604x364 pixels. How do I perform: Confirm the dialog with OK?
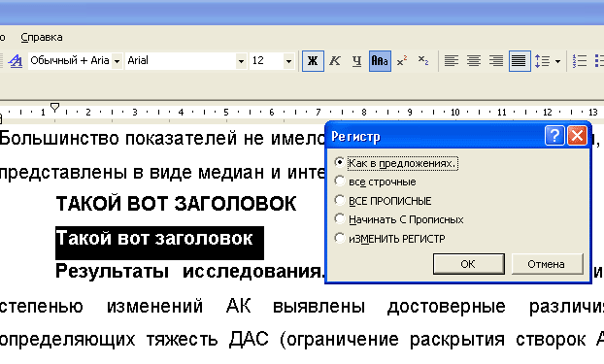pos(468,264)
